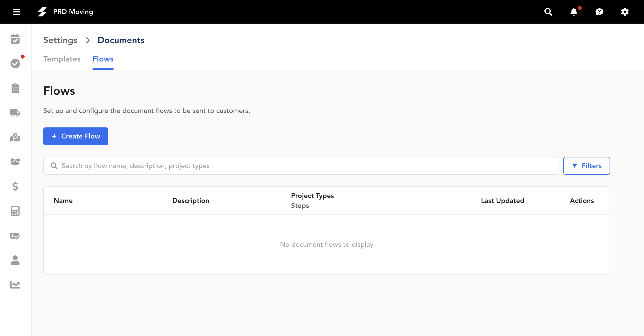Image resolution: width=644 pixels, height=336 pixels.
Task: Open the notifications bell
Action: pyautogui.click(x=574, y=12)
